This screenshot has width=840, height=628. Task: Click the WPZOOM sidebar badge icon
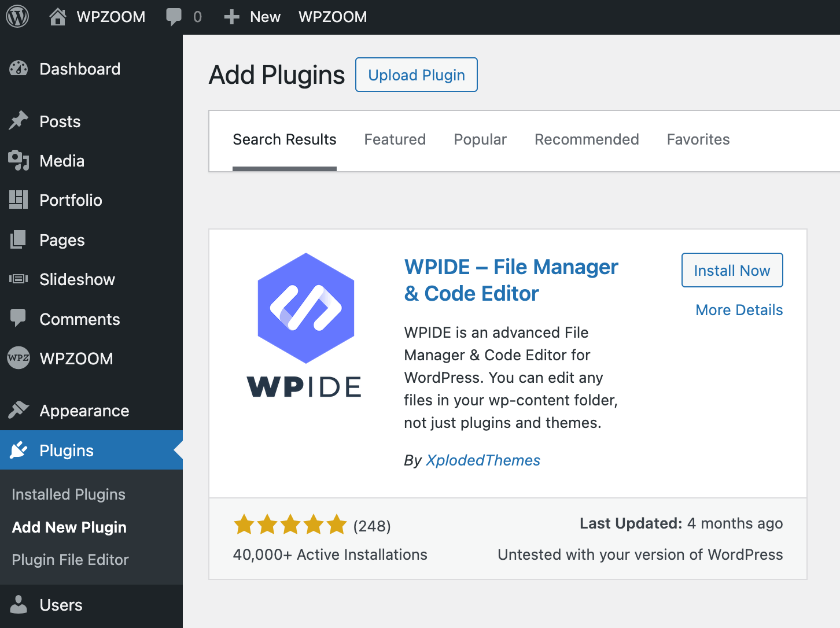[19, 359]
